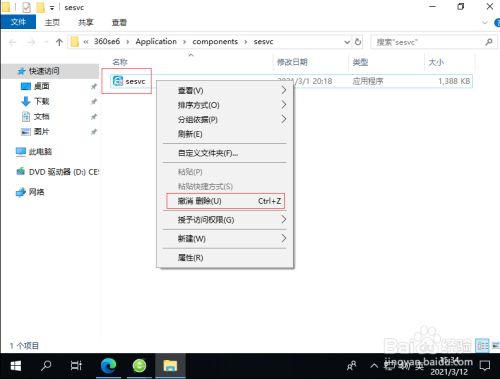Expand the chevron after Application in the path
Screen dimensions: 500x379
click(x=184, y=42)
